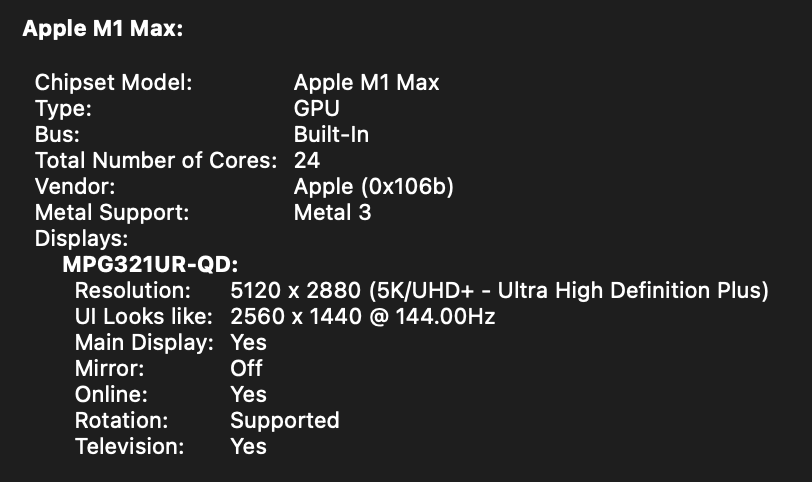
Task: Click the MPG321UR-QD display heading
Action: (x=151, y=265)
